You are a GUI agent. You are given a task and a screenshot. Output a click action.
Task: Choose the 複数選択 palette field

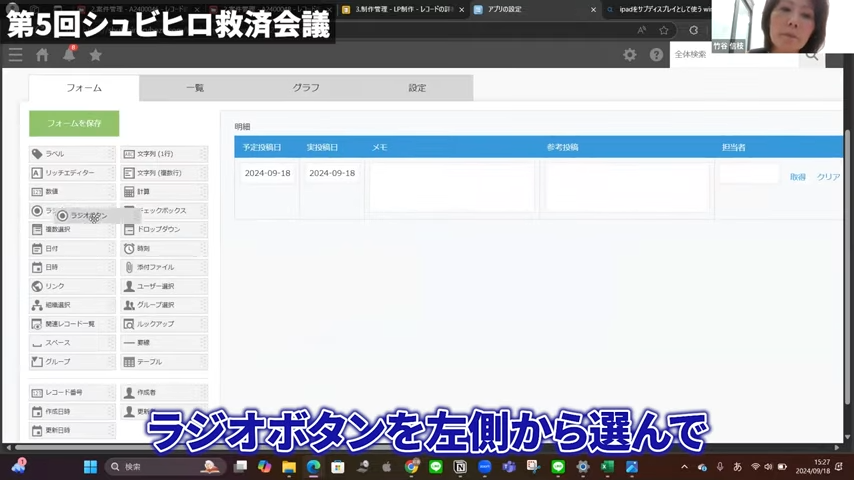(x=72, y=229)
